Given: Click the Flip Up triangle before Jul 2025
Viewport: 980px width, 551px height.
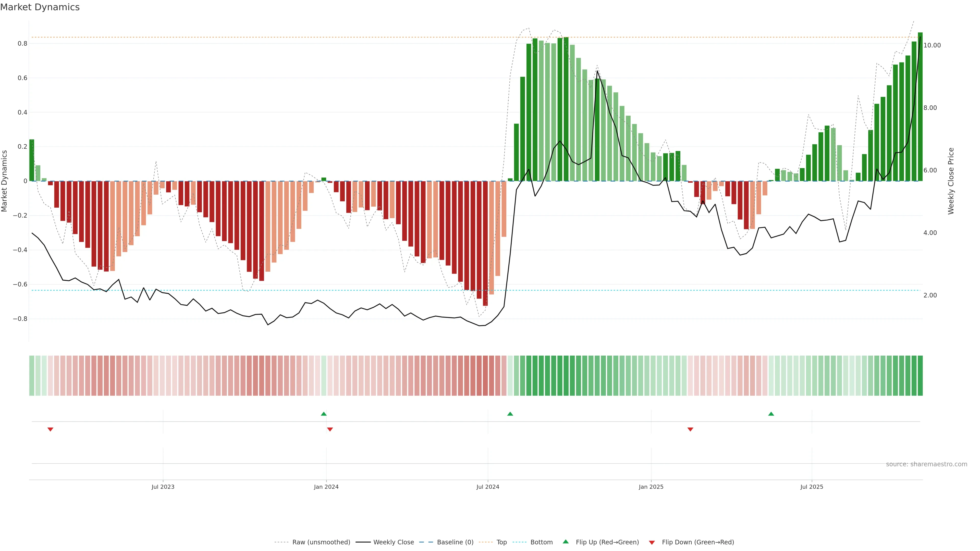Looking at the screenshot, I should click(771, 414).
